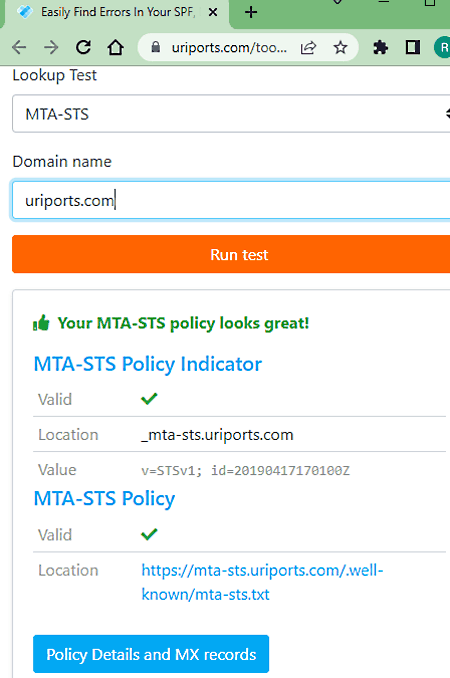
Task: Go forward to the next page
Action: (x=51, y=47)
